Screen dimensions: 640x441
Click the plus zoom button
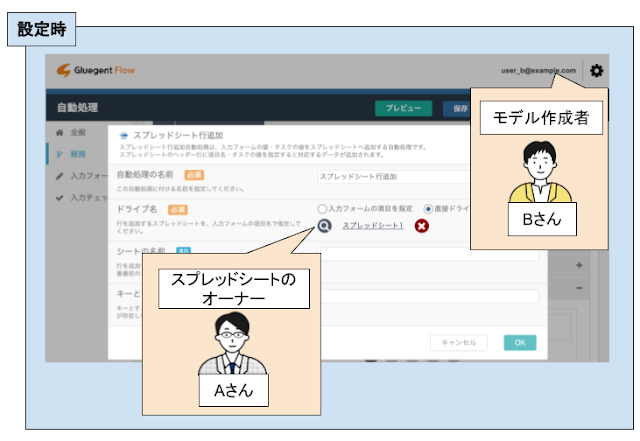coord(579,265)
